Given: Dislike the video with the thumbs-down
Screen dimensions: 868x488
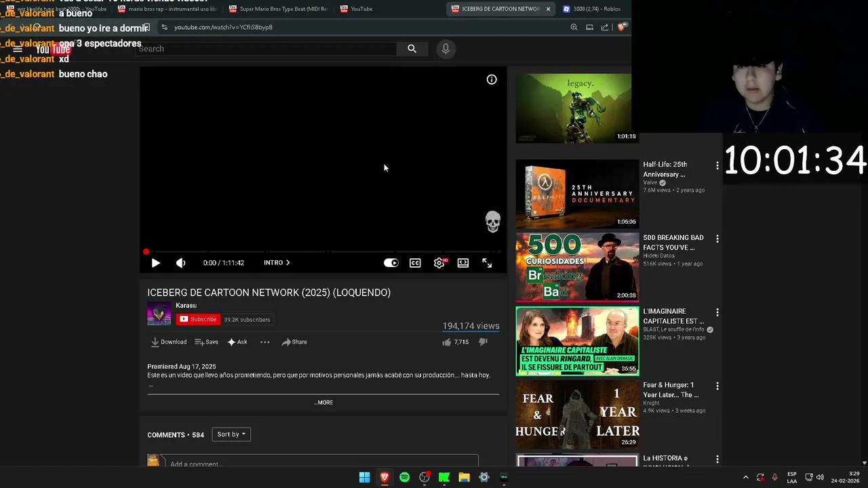Looking at the screenshot, I should [x=484, y=342].
